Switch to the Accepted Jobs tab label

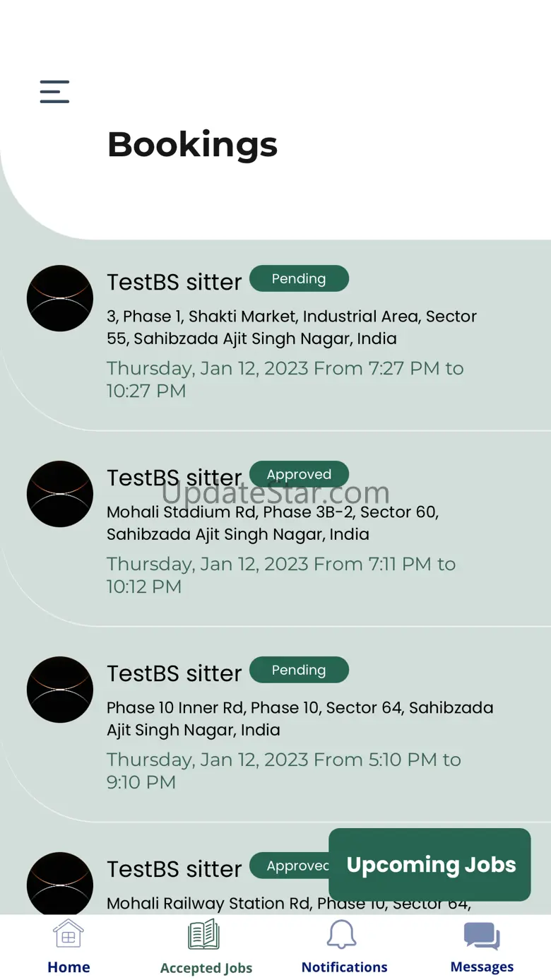point(206,968)
